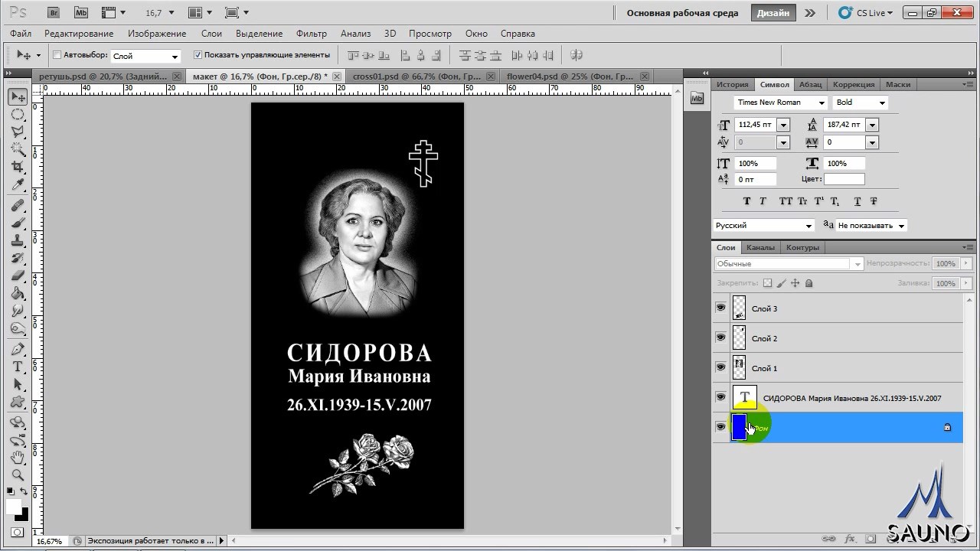Open Автовыбор Слой dropdown in options bar
Screen dimensions: 980x551
(x=145, y=56)
